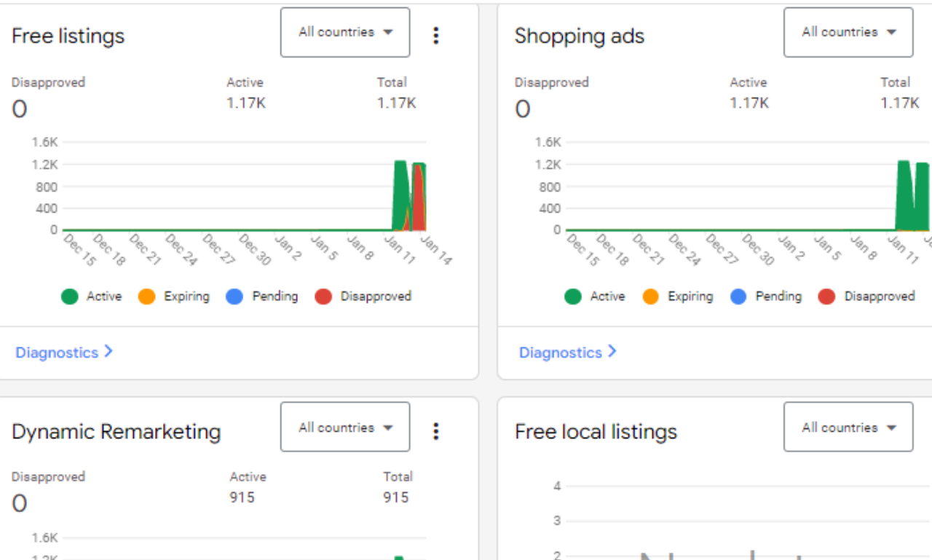Open the Free listings country filter
The image size is (932, 560).
point(344,32)
